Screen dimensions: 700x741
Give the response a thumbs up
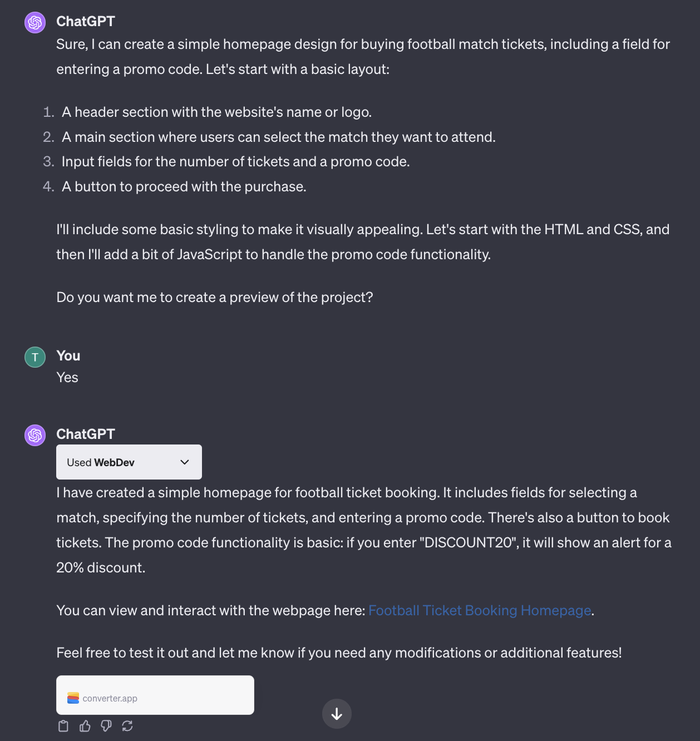tap(85, 726)
